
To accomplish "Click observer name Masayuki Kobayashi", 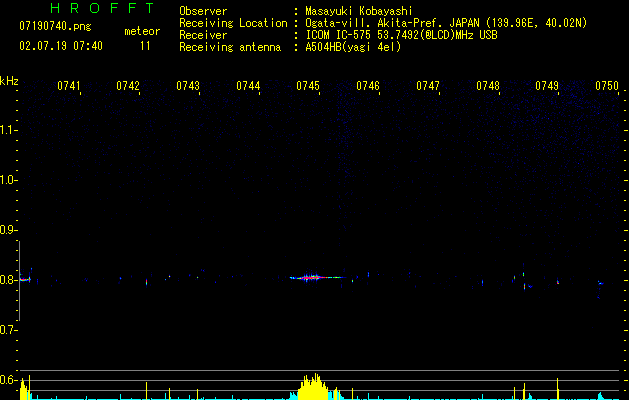I will click(358, 11).
